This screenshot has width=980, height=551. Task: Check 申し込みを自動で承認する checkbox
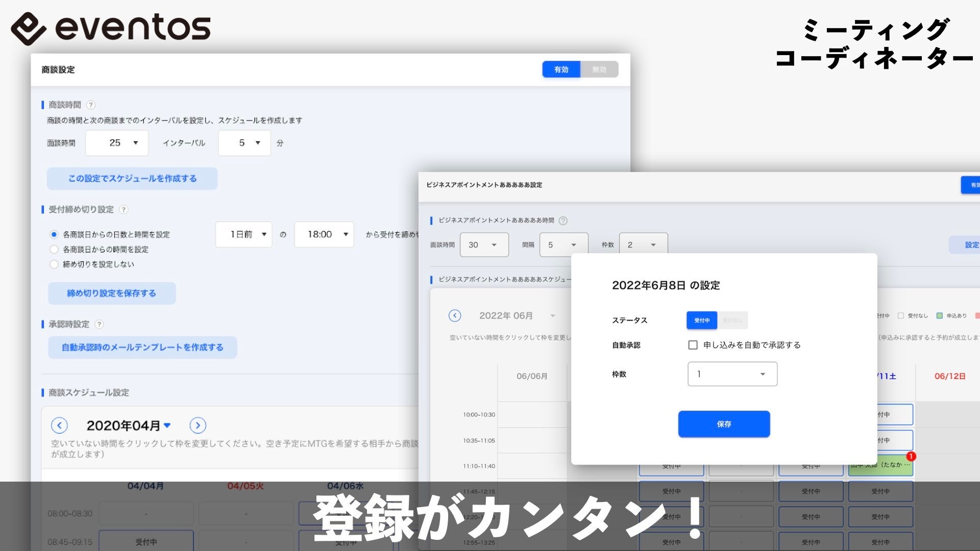tap(693, 345)
